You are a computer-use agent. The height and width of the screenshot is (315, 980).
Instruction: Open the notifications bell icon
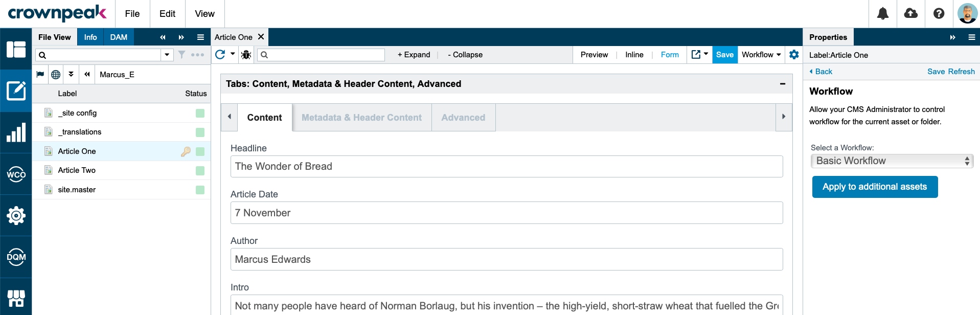point(883,14)
